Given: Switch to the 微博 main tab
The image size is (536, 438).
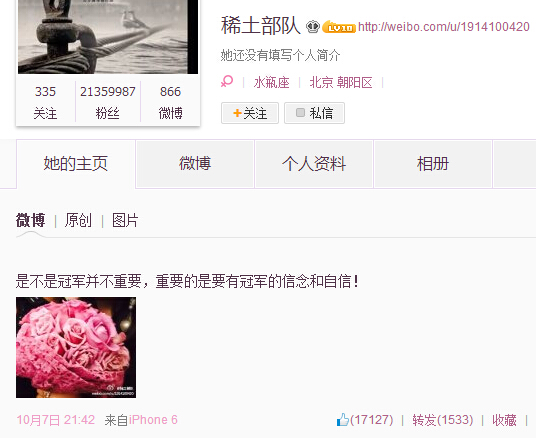Looking at the screenshot, I should coord(195,164).
